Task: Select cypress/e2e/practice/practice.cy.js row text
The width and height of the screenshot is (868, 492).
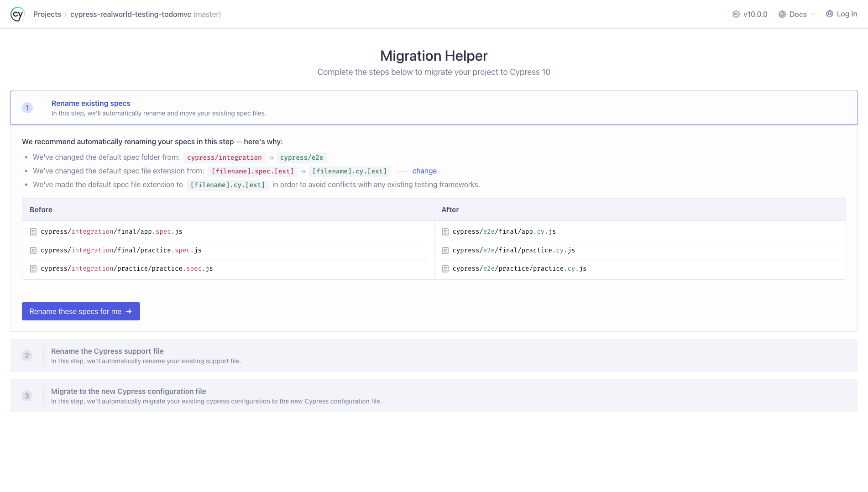Action: tap(519, 268)
